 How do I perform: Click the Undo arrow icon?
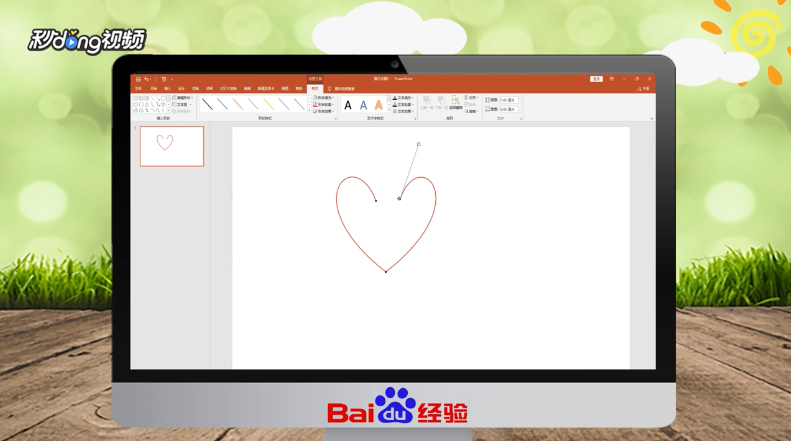click(146, 79)
